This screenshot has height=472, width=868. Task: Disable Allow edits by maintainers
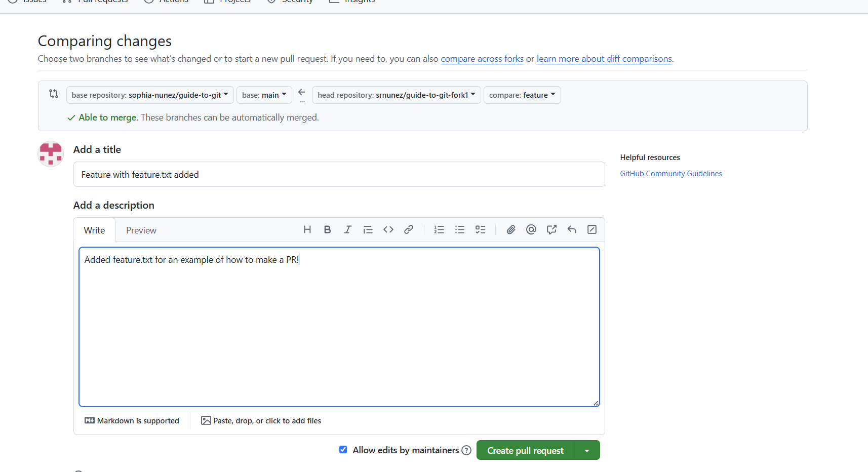coord(343,450)
